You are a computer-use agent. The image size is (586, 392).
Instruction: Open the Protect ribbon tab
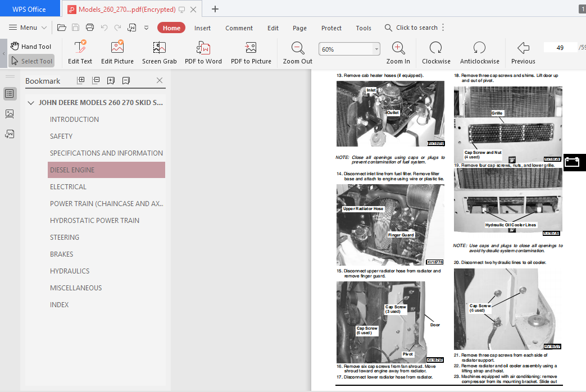331,28
